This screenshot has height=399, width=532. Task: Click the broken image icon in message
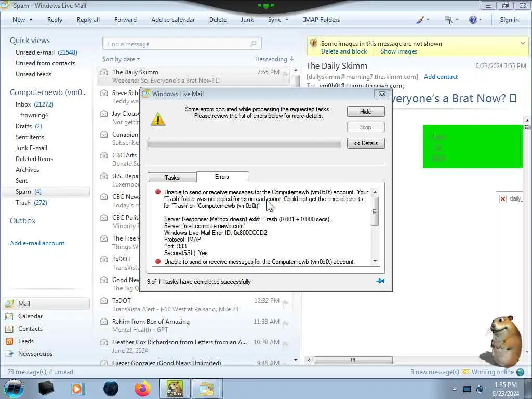point(503,199)
